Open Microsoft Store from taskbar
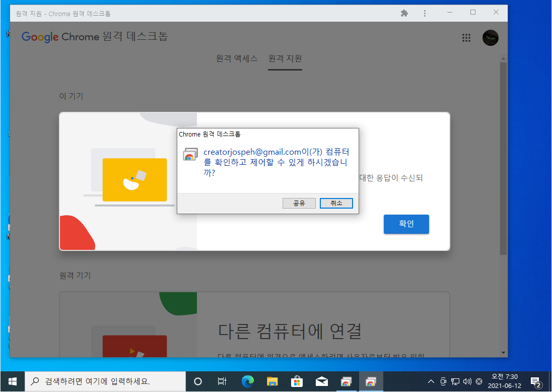552x392 pixels. point(297,381)
